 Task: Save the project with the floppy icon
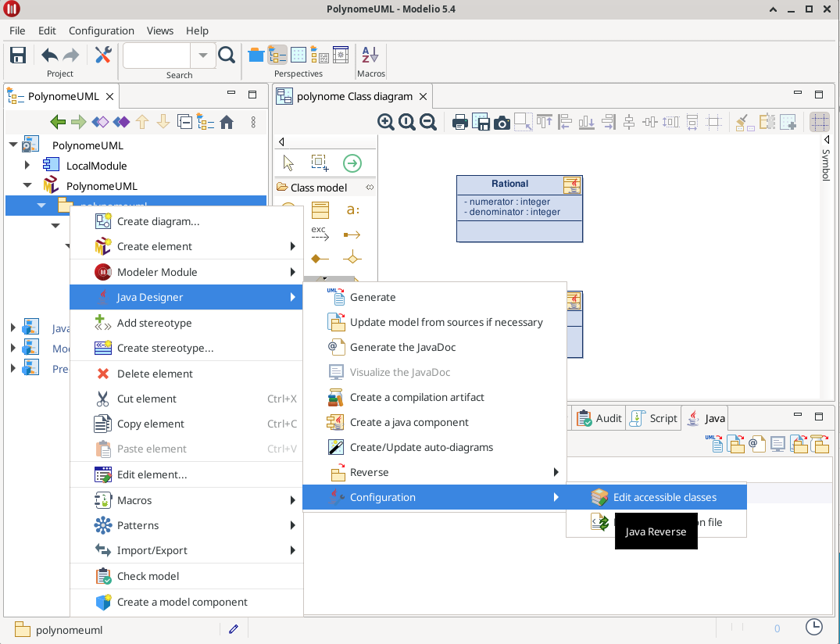(x=18, y=55)
